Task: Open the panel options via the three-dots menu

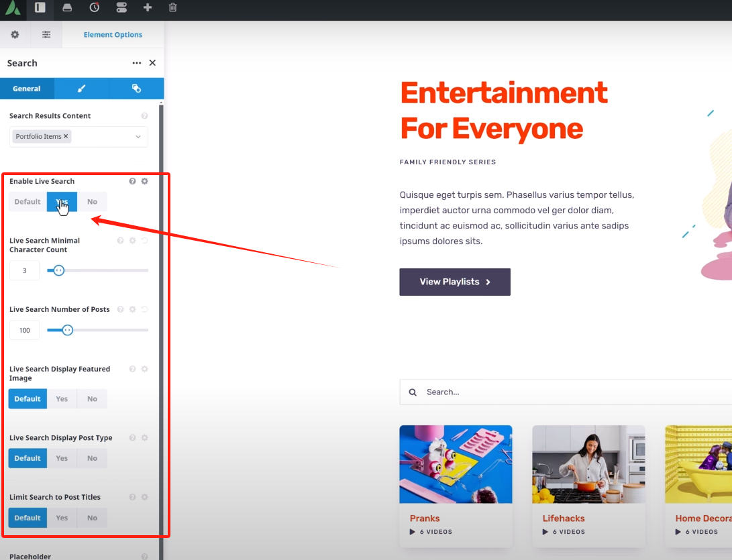Action: click(x=137, y=62)
